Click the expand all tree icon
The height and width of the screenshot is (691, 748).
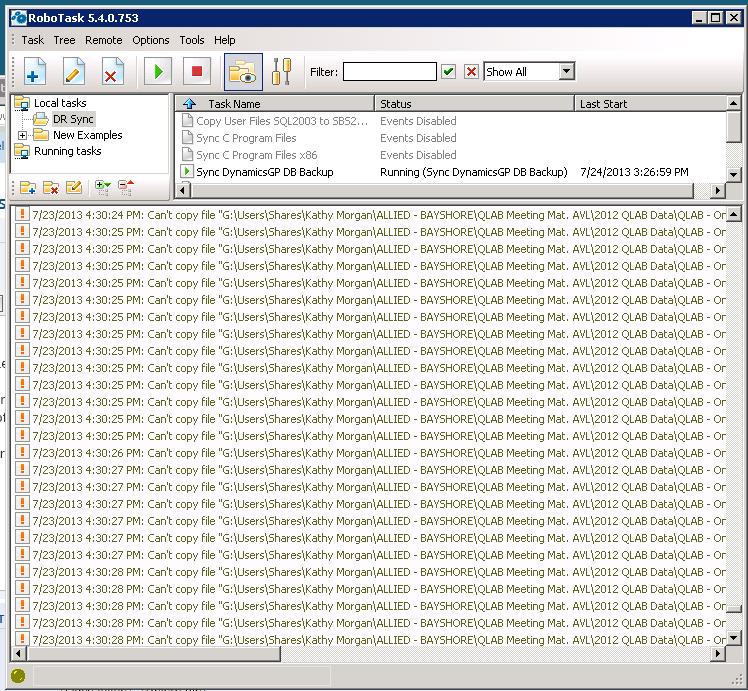(103, 188)
